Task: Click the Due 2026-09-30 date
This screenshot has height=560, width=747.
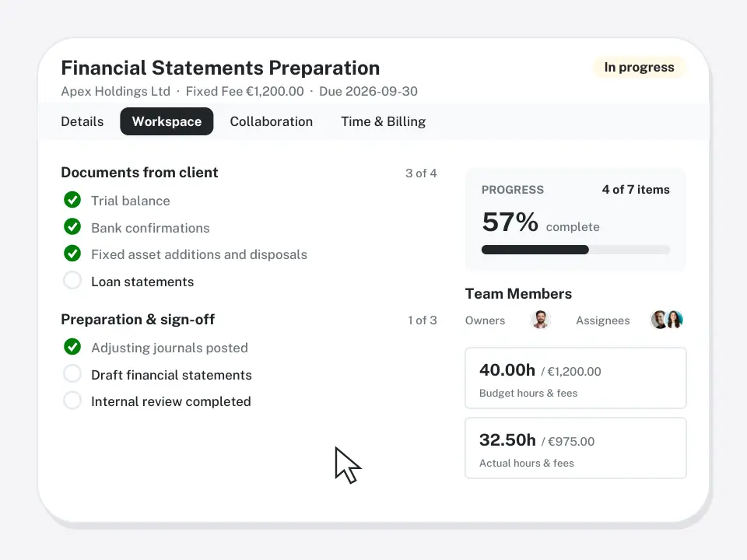Action: click(x=368, y=92)
